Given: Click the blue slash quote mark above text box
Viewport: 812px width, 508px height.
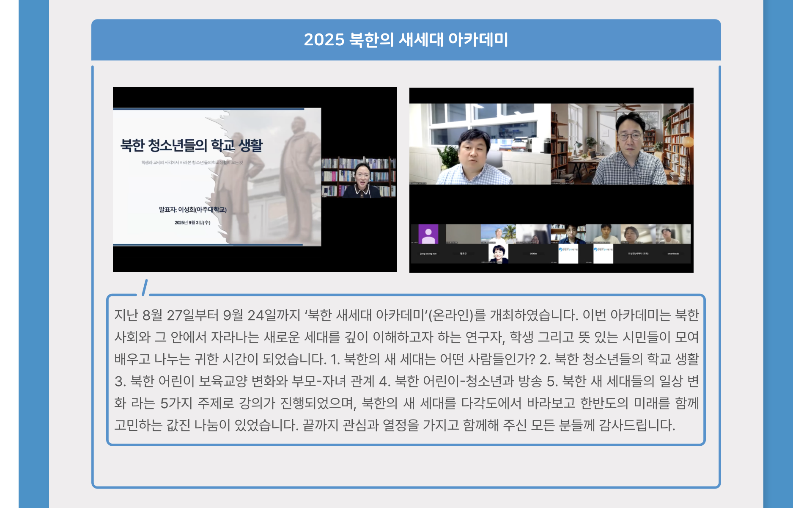Looking at the screenshot, I should point(145,287).
